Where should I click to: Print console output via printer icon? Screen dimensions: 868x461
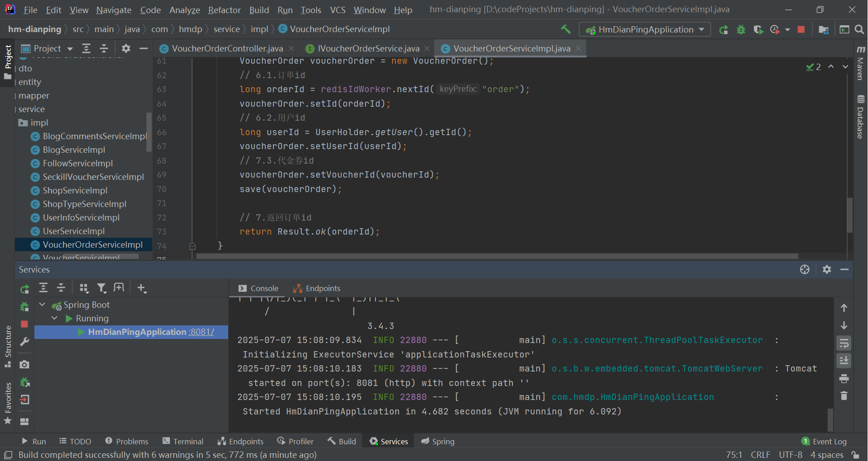tap(844, 379)
